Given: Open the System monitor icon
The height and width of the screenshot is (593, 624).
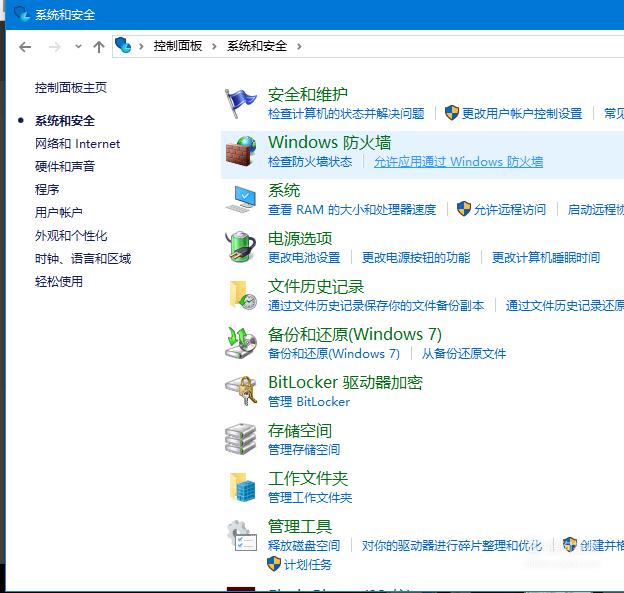Looking at the screenshot, I should point(241,199).
